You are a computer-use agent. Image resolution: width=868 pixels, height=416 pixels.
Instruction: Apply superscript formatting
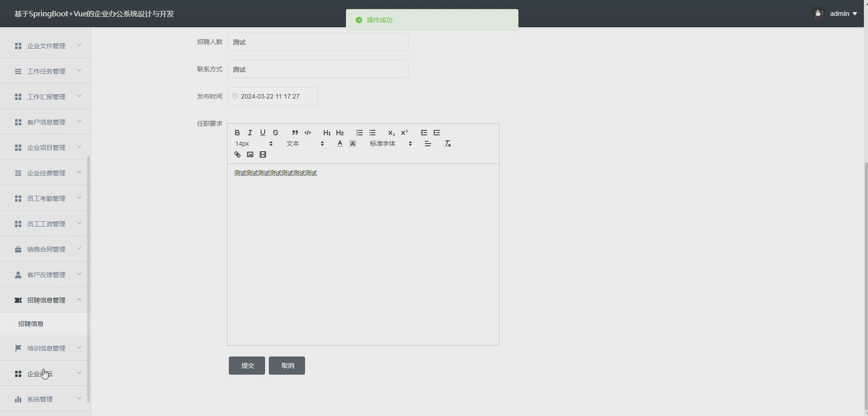coord(404,133)
